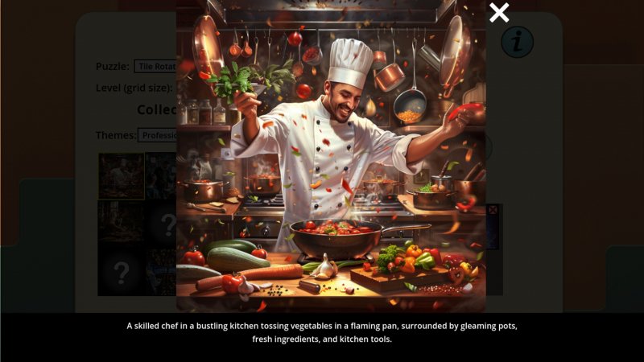644x362 pixels.
Task: Click the Themes label
Action: pos(115,135)
